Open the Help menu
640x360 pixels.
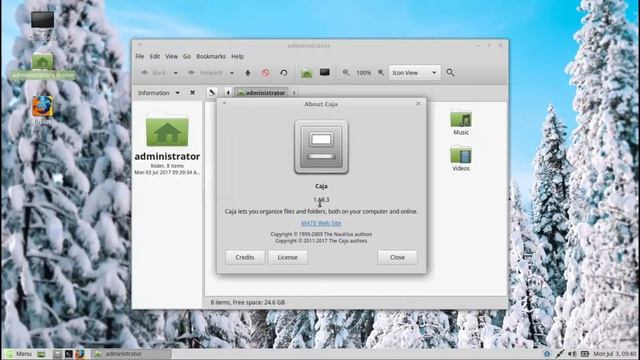238,56
